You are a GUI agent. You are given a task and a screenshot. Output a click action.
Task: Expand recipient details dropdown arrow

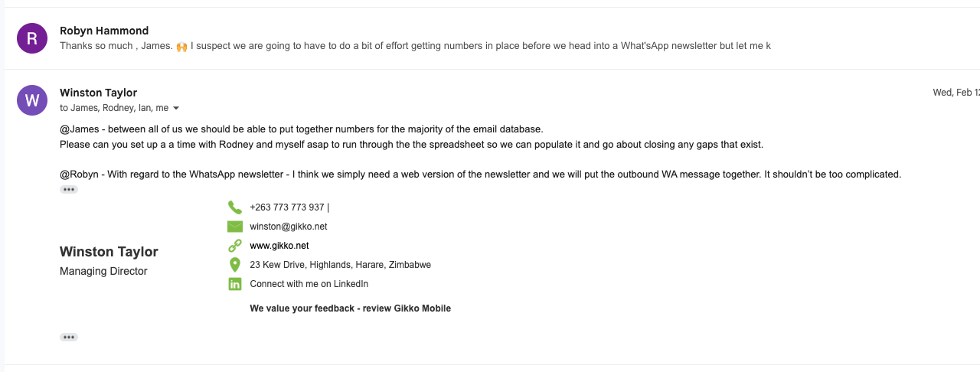pyautogui.click(x=176, y=109)
